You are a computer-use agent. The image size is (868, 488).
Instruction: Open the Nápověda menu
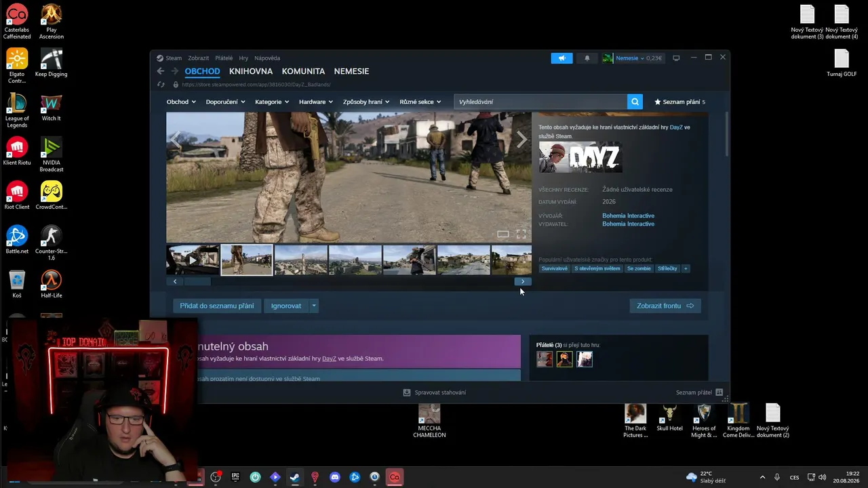click(x=267, y=58)
